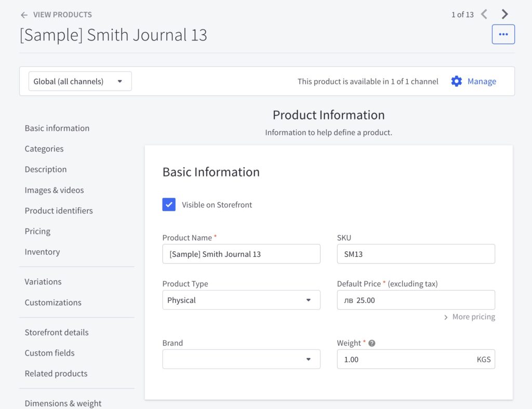Open the Variations section
Viewport: 532px width, 409px height.
click(x=43, y=282)
